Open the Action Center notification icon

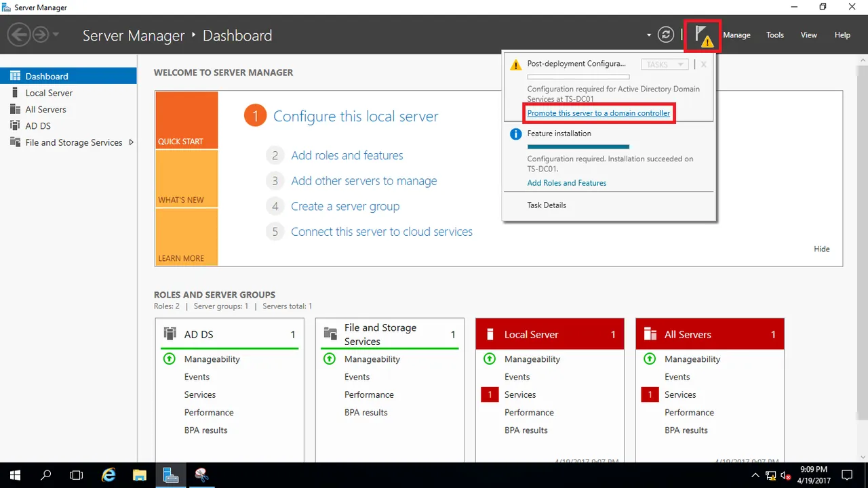846,475
